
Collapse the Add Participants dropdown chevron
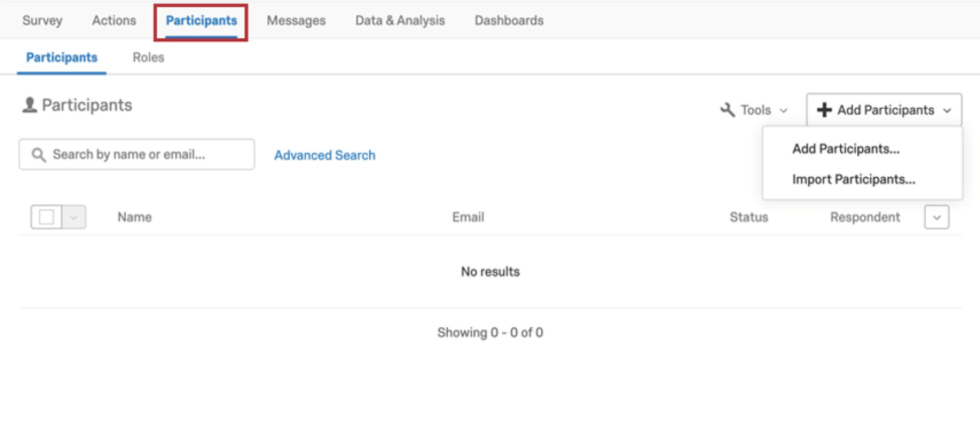pos(947,110)
